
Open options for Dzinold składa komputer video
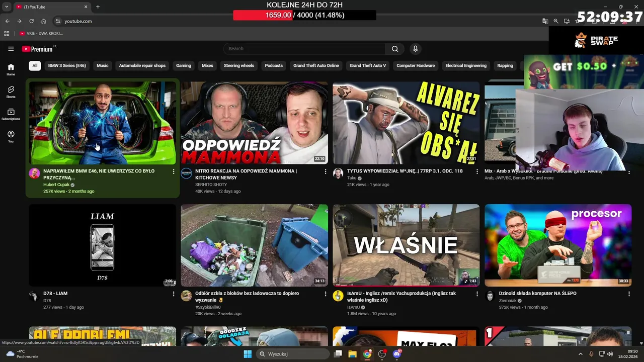629,294
